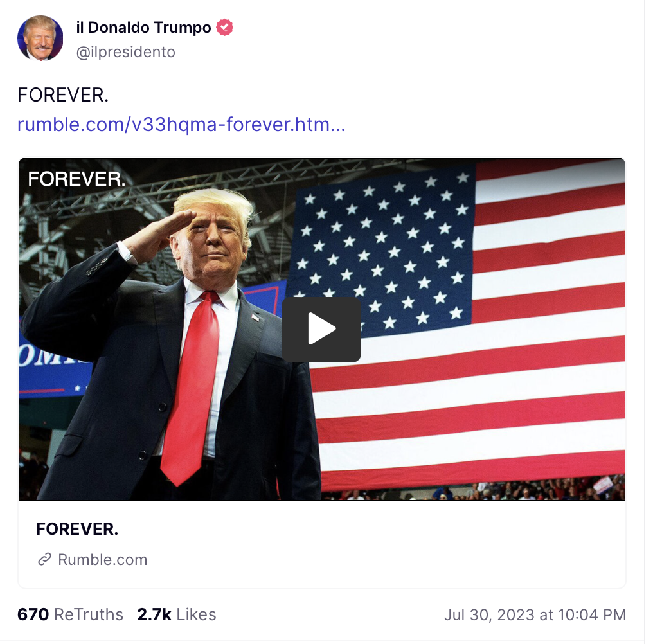
Task: View the 2.7k Likes list
Action: click(177, 614)
